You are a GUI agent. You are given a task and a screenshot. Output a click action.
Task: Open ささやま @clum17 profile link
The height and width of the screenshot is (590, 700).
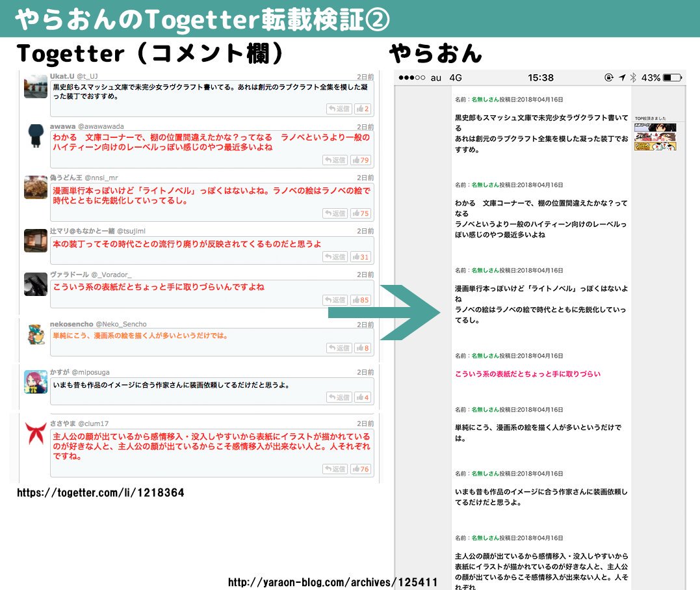point(79,423)
